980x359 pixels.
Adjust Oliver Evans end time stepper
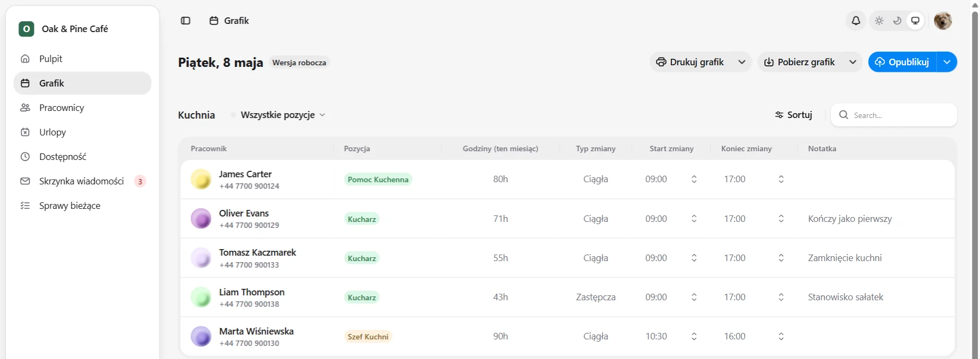pyautogui.click(x=781, y=219)
